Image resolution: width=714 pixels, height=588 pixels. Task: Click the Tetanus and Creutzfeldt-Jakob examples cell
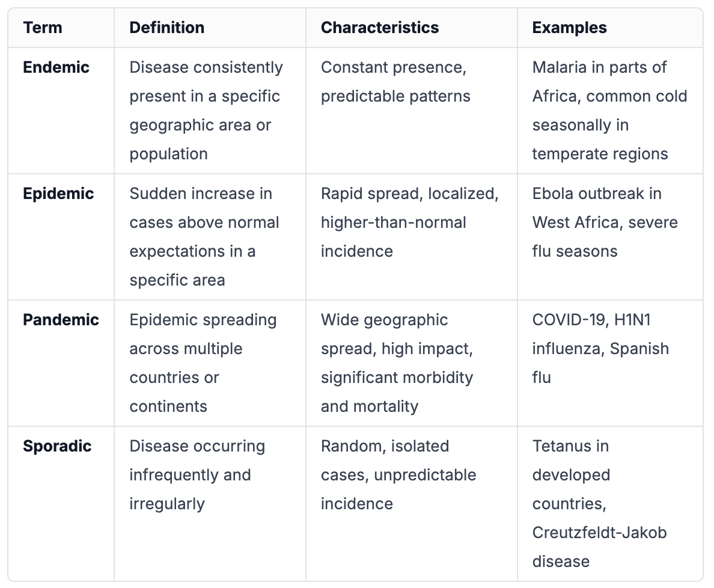click(610, 504)
